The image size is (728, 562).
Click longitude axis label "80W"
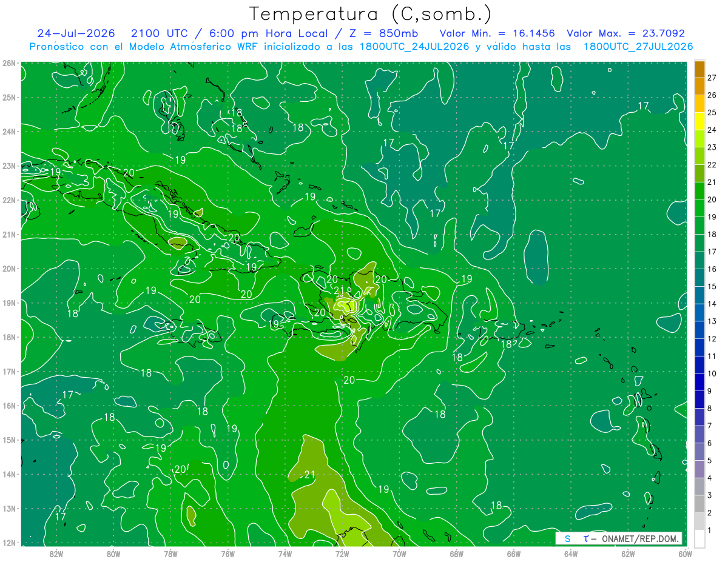113,553
